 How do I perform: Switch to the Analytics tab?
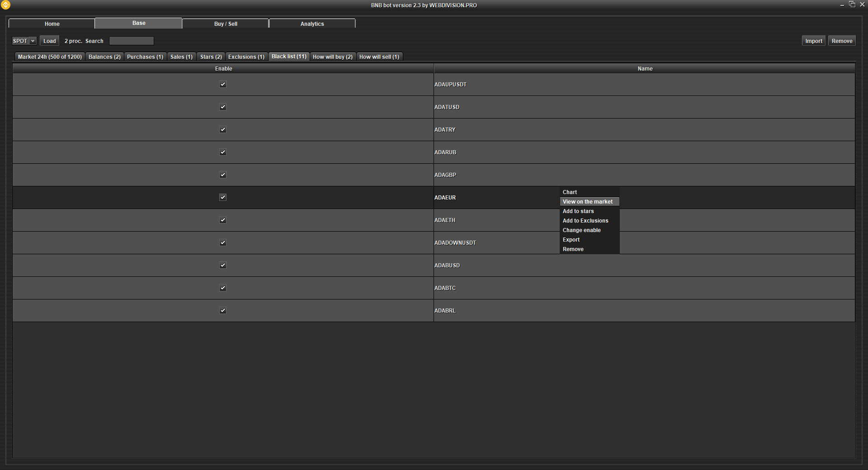312,24
